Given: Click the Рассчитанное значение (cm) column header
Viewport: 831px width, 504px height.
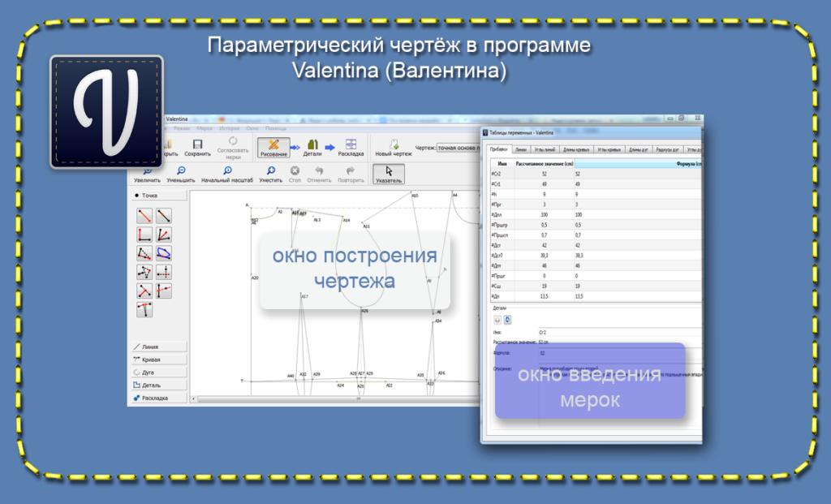Looking at the screenshot, I should [545, 164].
